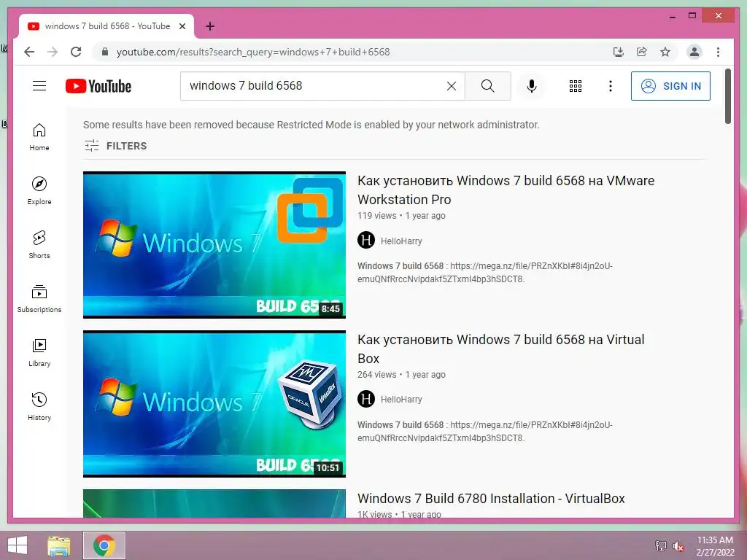Open Explore in the sidebar
This screenshot has width=747, height=560.
[x=39, y=190]
